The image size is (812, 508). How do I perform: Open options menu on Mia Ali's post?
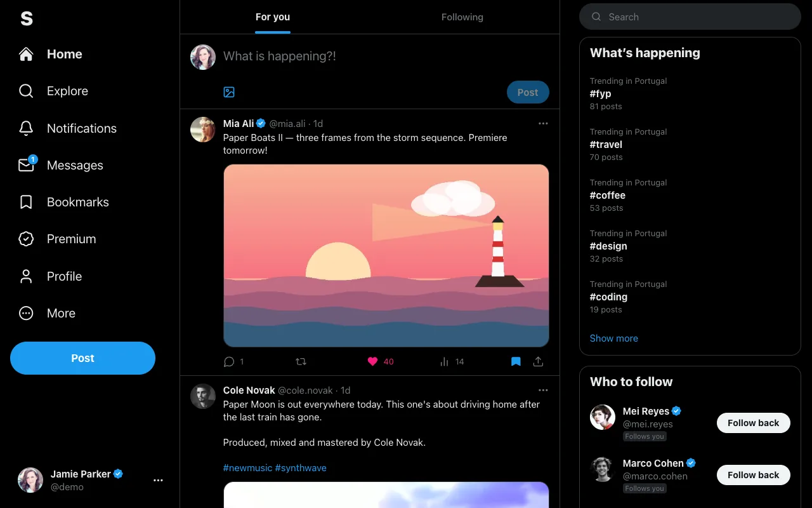point(543,124)
